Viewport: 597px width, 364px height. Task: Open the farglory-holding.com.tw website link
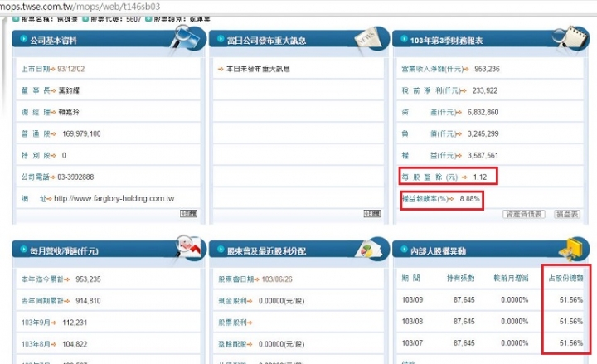click(x=114, y=198)
